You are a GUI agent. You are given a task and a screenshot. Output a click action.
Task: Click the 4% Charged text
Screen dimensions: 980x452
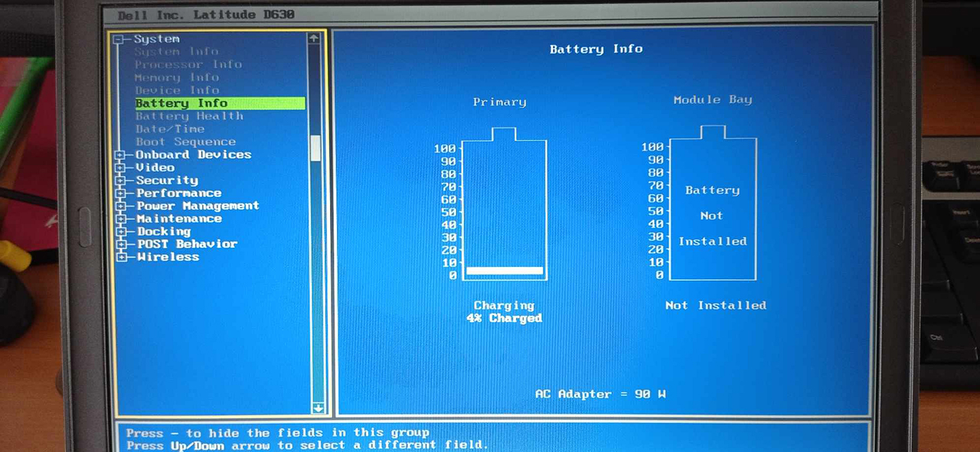pos(504,318)
